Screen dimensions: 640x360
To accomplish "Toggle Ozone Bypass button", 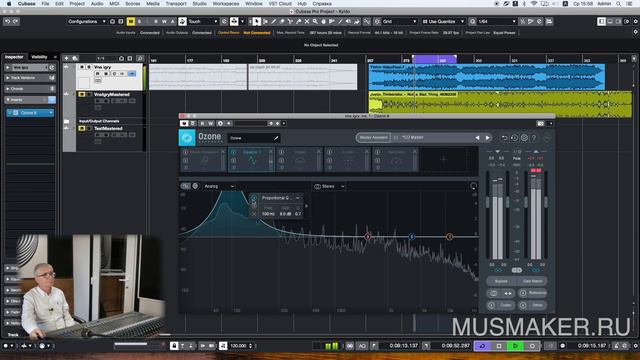I will (501, 281).
